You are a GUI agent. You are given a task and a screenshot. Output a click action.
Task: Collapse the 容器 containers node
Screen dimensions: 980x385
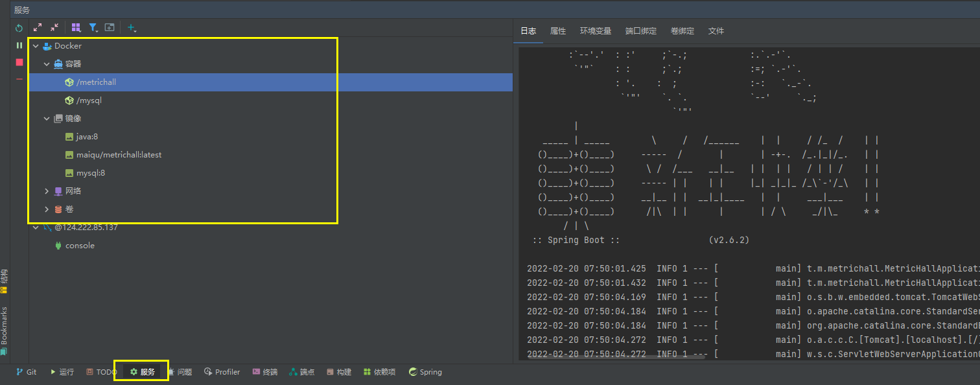(x=47, y=64)
